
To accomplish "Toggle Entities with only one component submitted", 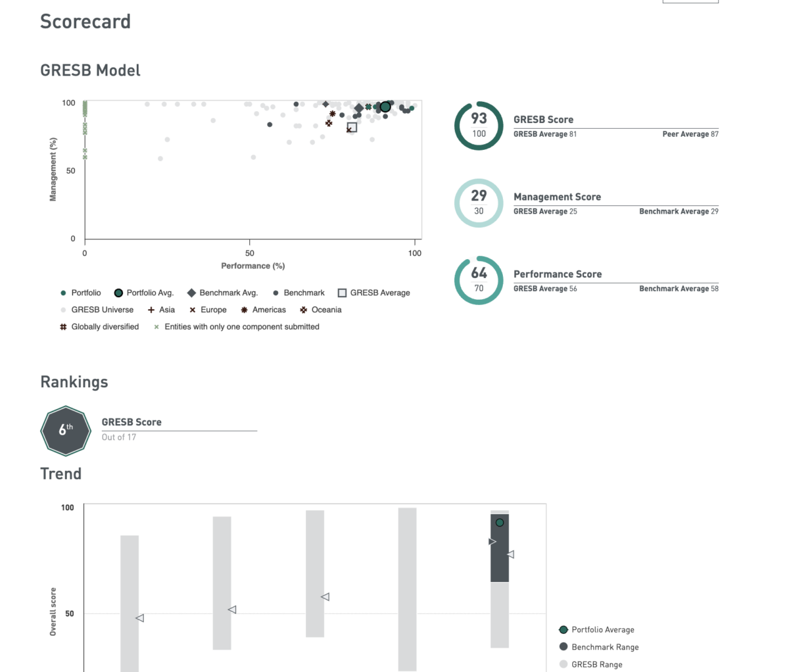I will [237, 327].
